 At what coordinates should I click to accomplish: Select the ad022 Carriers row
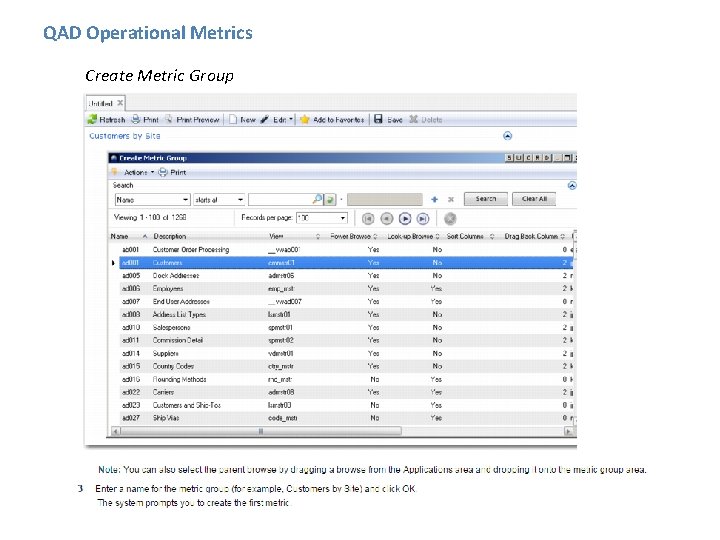point(345,392)
